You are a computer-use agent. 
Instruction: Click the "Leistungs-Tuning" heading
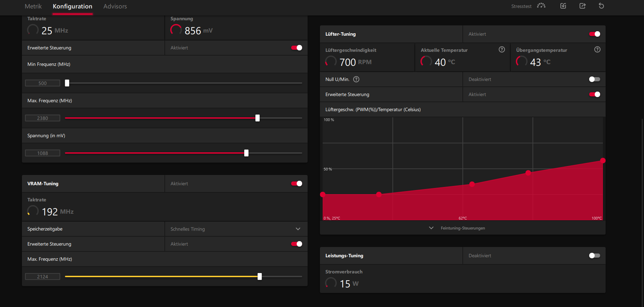[344, 256]
